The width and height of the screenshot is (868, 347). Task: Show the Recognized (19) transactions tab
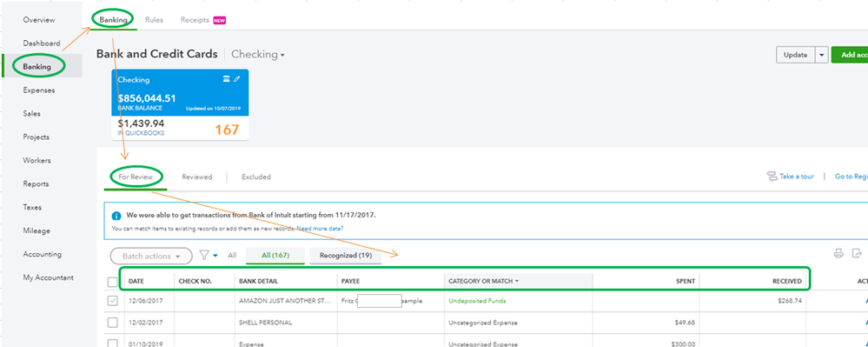(x=346, y=256)
